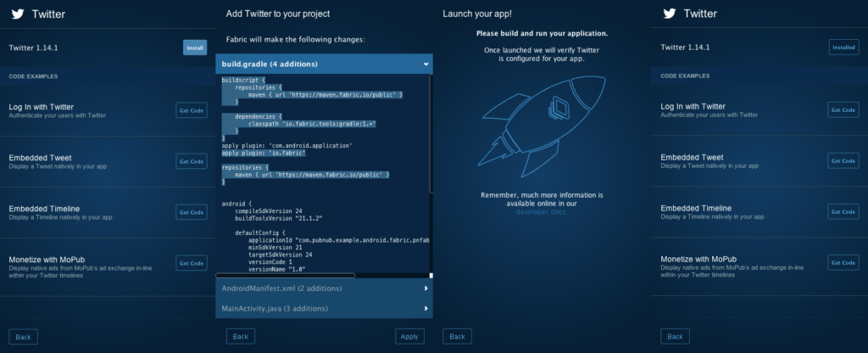Image resolution: width=868 pixels, height=353 pixels.
Task: Click the horizontal scrollbar under the gradle code
Action: [286, 275]
